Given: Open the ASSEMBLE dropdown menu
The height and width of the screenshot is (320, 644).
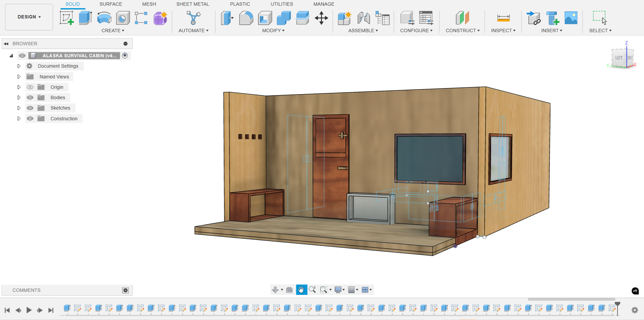Looking at the screenshot, I should 363,30.
